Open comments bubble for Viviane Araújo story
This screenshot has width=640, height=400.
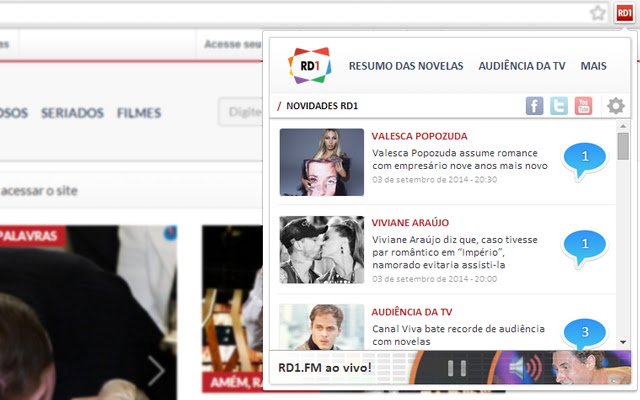coord(584,248)
